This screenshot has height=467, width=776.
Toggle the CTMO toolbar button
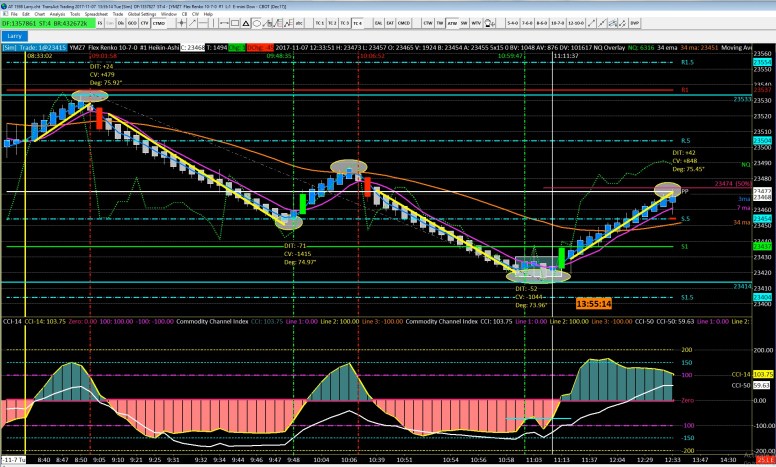[159, 23]
